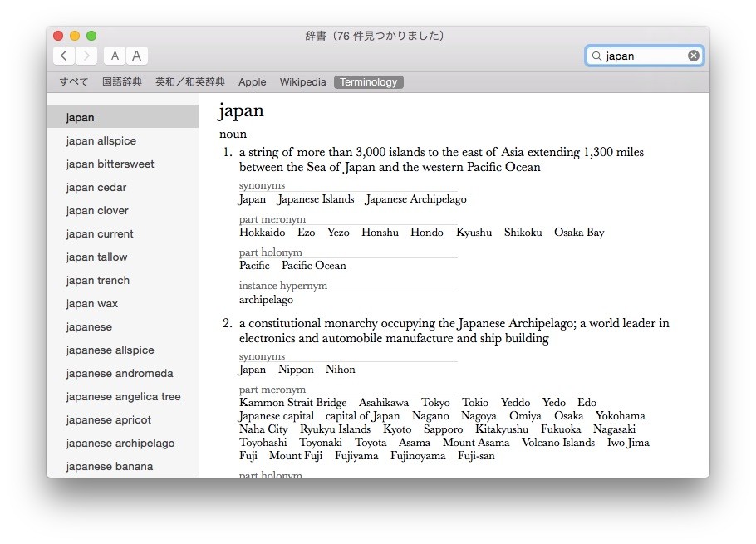Open the Kitakyushu meronym link
The image size is (756, 544).
point(502,429)
